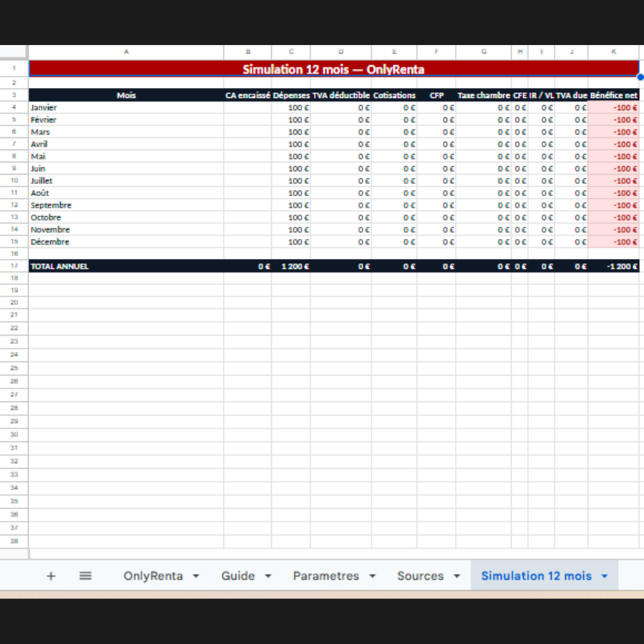The height and width of the screenshot is (644, 644).
Task: Open Guide tab dropdown arrow
Action: [268, 576]
